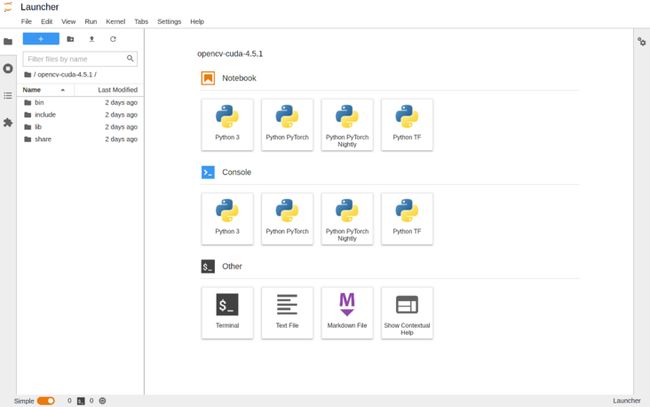This screenshot has width=650, height=407.
Task: Create a new Markdown File
Action: (347, 313)
